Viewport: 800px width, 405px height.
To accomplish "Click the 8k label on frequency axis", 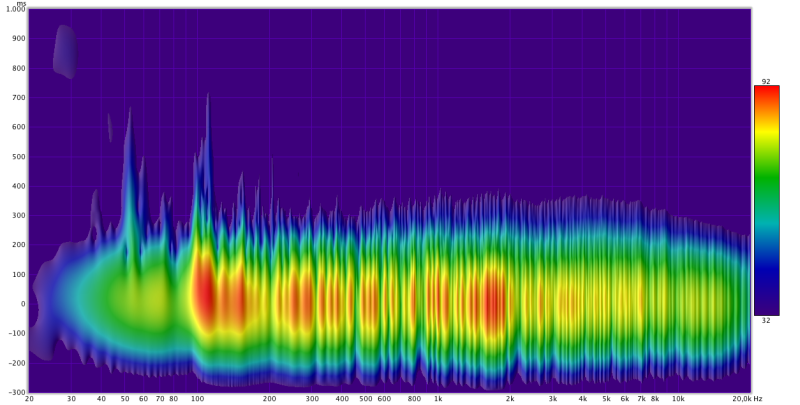I will [x=655, y=399].
